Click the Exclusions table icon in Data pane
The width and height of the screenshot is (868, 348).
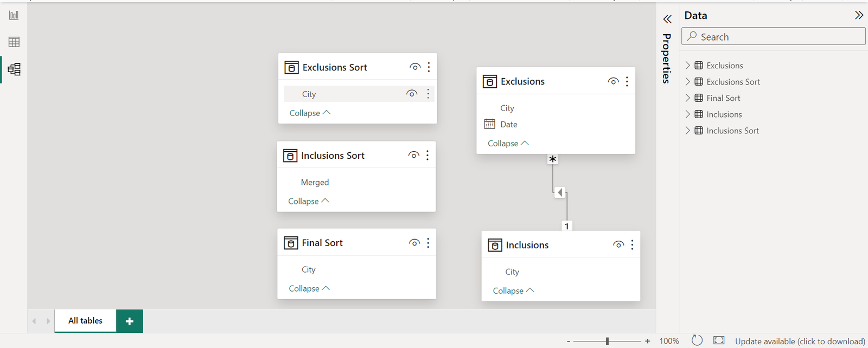pos(699,66)
